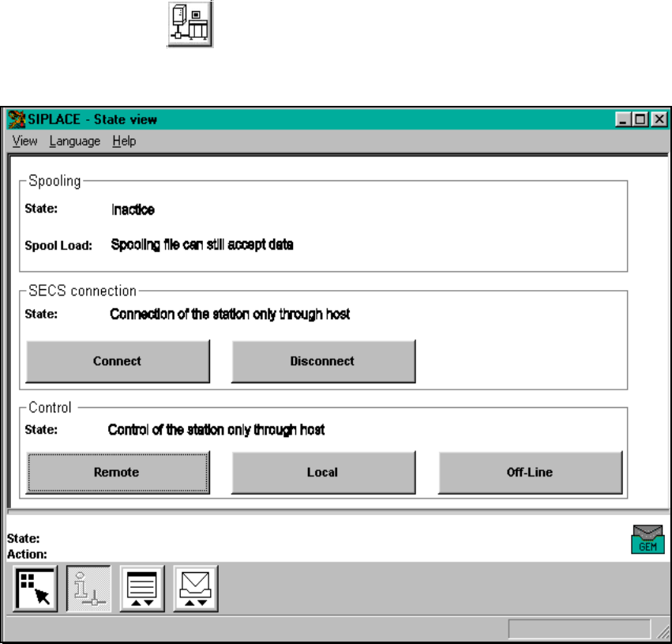Open the Language menu

click(x=74, y=141)
